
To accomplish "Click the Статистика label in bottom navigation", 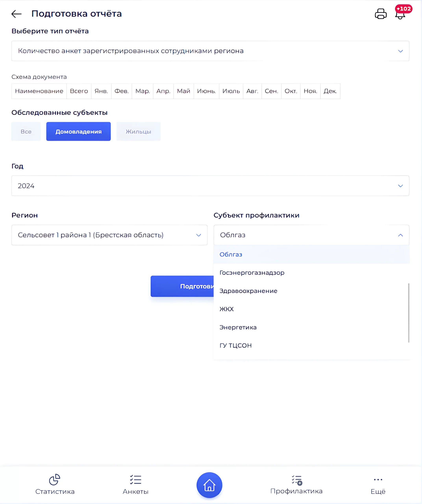I will 55,492.
